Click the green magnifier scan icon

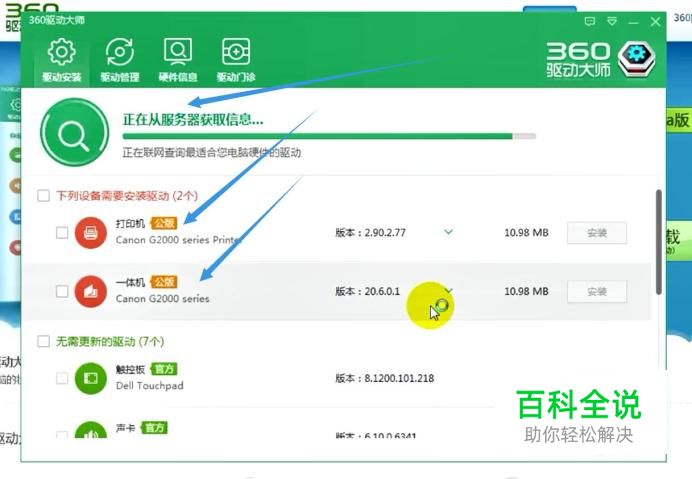(74, 132)
